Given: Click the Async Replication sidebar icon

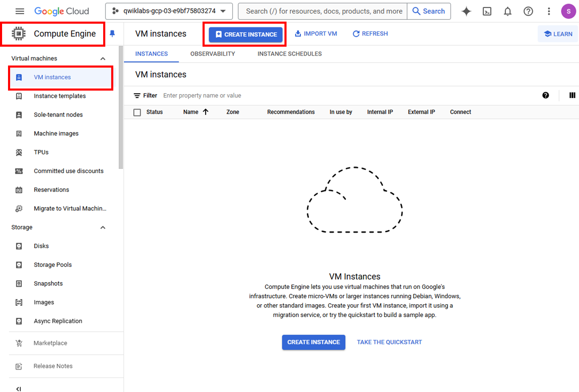Looking at the screenshot, I should [19, 321].
